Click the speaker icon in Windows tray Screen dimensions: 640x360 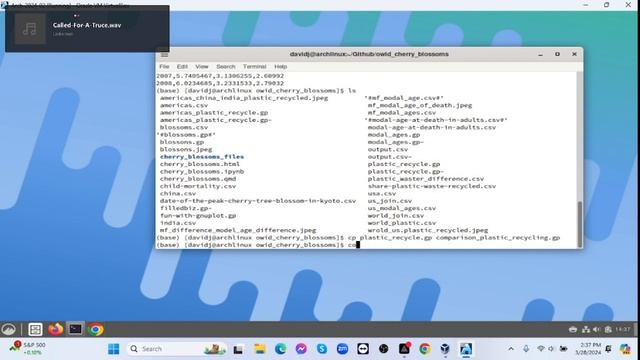click(551, 349)
